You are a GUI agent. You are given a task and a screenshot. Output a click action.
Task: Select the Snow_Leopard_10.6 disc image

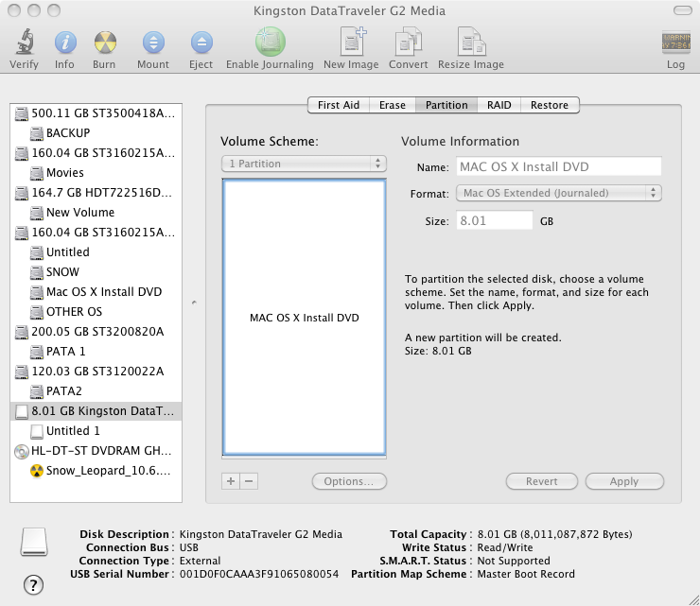(x=96, y=471)
